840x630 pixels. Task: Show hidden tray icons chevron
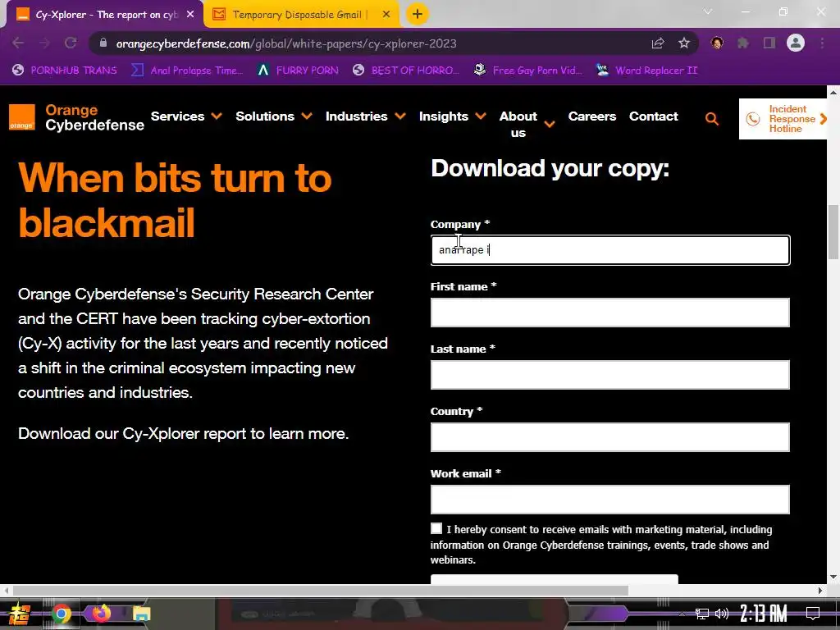coord(682,614)
